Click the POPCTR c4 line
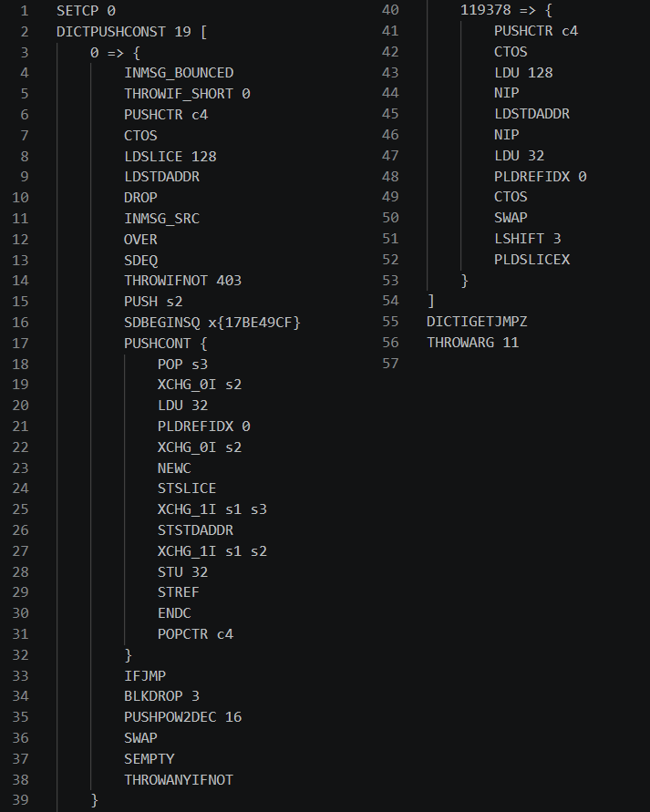This screenshot has width=650, height=812. tap(195, 634)
